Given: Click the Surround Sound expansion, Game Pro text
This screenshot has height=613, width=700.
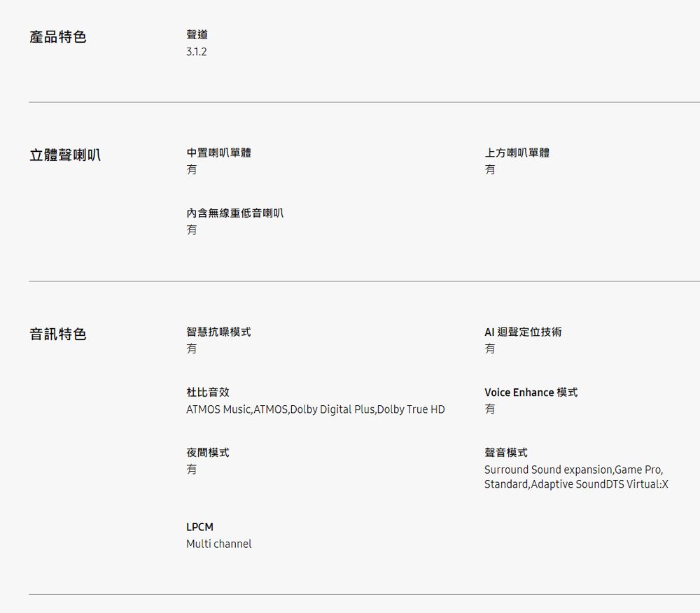Looking at the screenshot, I should pos(574,470).
